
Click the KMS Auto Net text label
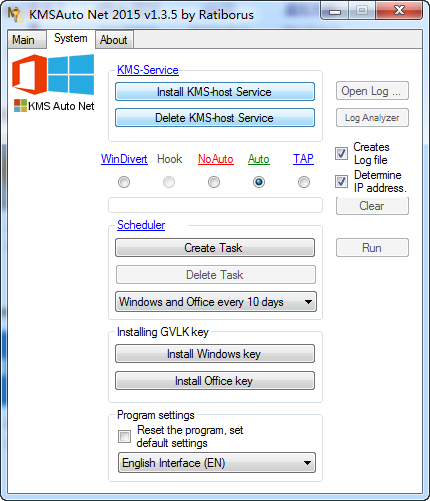tap(61, 106)
